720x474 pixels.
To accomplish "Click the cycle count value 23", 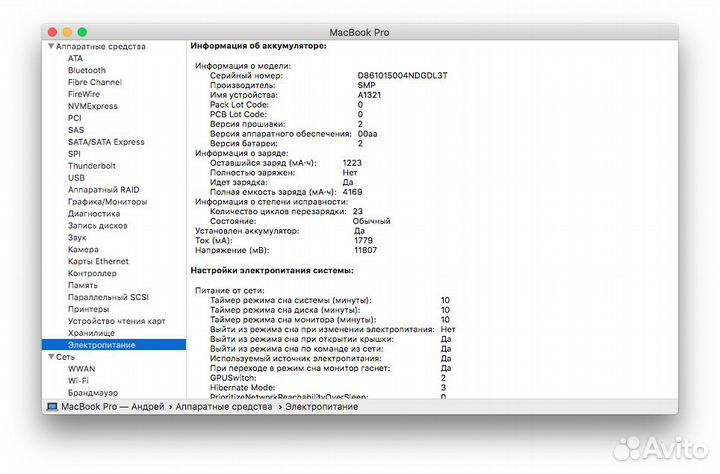I will [358, 211].
